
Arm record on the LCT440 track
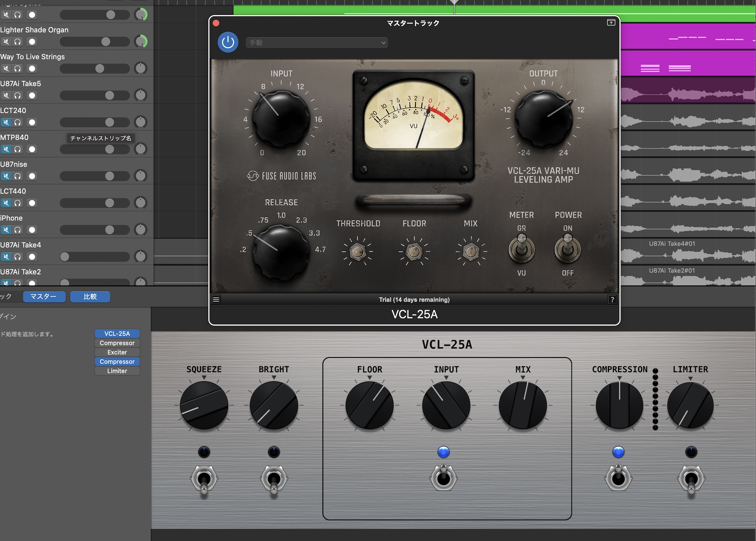pos(32,203)
